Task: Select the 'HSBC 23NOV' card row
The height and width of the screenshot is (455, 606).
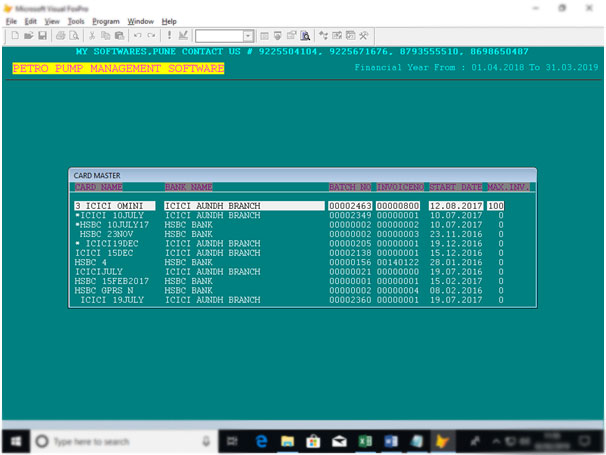Action: [x=289, y=234]
